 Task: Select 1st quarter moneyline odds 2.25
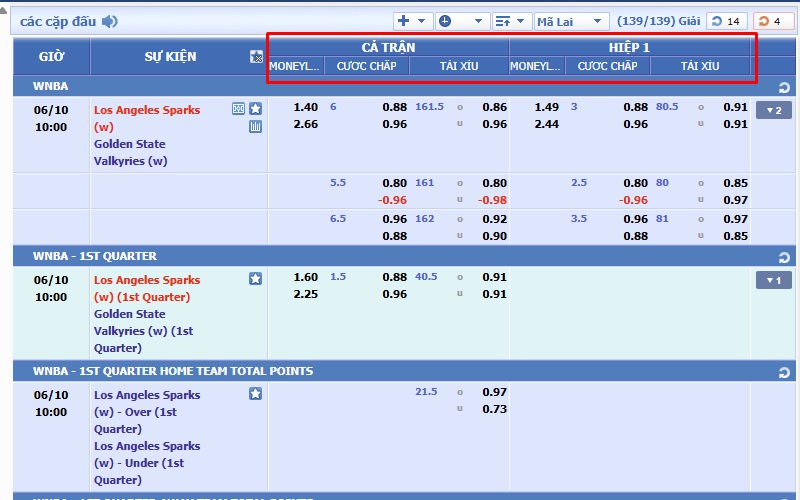[x=306, y=294]
